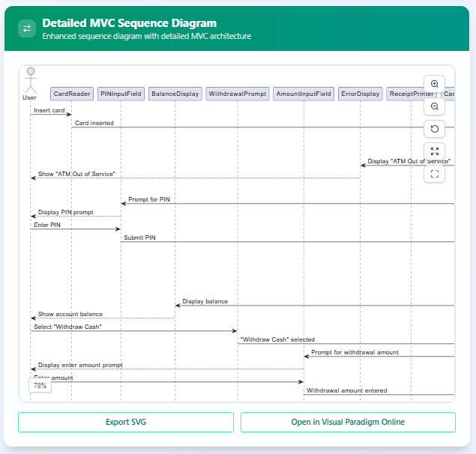
Task: Select the CardReader participant box
Action: tap(72, 94)
